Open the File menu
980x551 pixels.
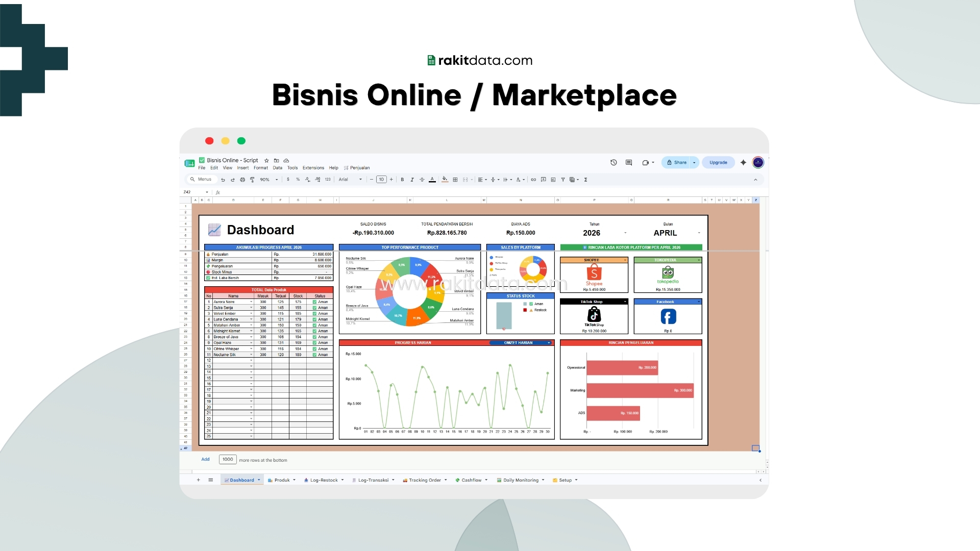tap(202, 168)
